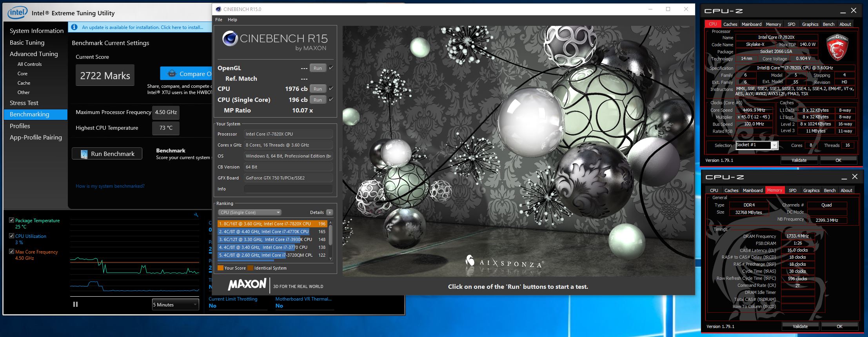Switch to Mainboard tab in upper CPU-Z
This screenshot has height=337, width=868.
tap(752, 24)
